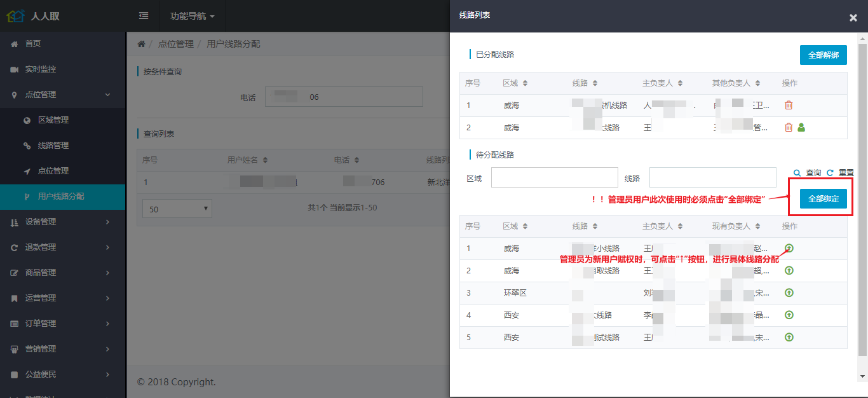
Task: Assign 西安 route row 4 with up-arrow
Action: (x=789, y=315)
